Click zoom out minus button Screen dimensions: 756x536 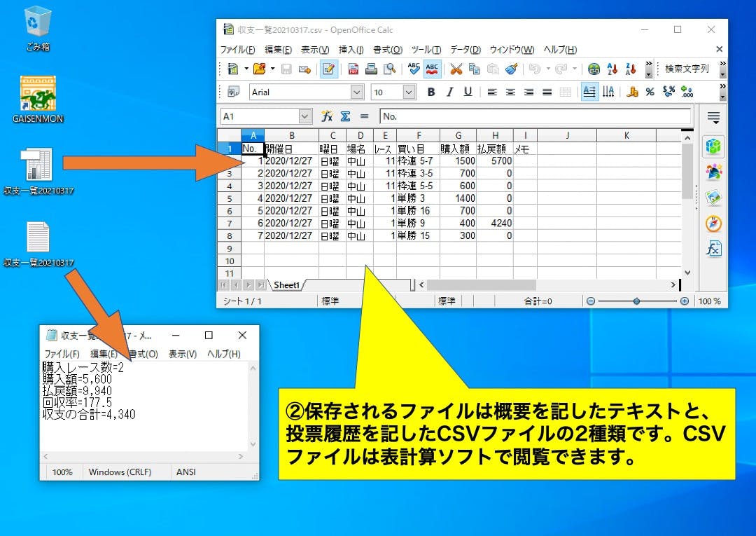pyautogui.click(x=591, y=301)
